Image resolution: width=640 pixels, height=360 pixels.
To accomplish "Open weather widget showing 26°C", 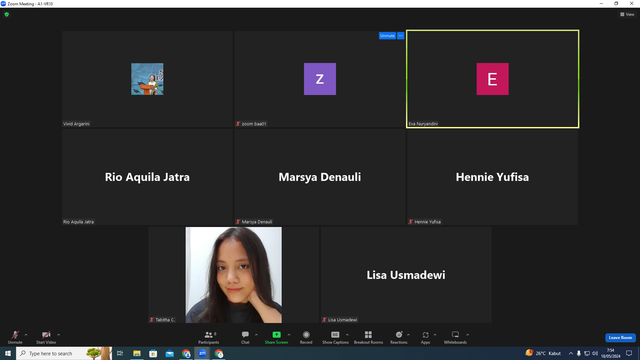I will click(x=543, y=353).
